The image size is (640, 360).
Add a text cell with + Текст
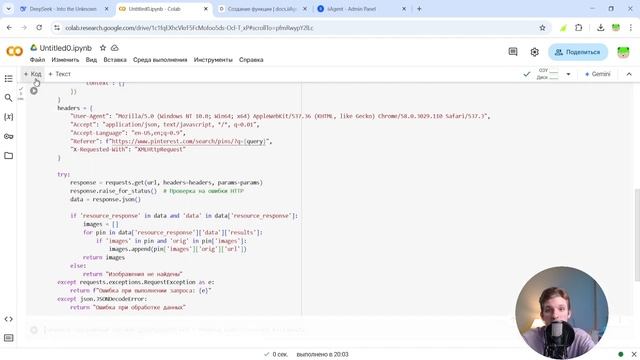pos(60,74)
